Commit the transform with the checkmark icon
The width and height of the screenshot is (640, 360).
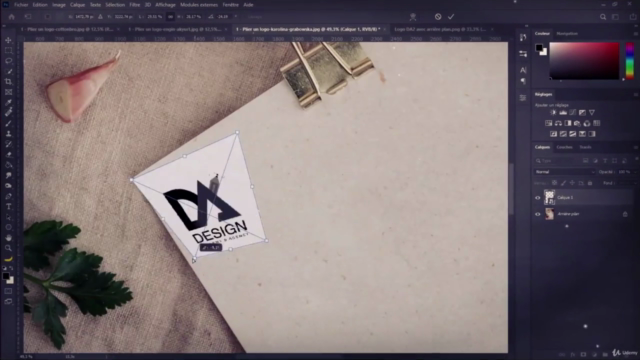(x=451, y=17)
